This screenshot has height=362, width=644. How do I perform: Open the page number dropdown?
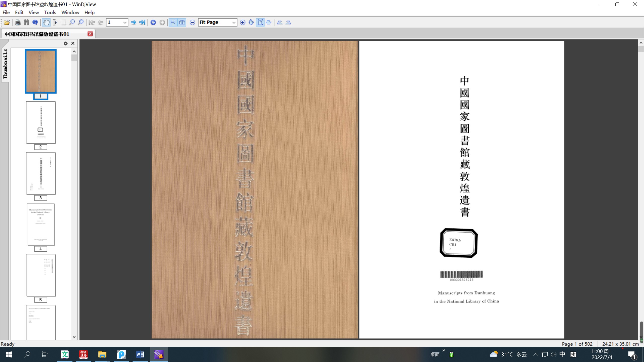pos(125,22)
